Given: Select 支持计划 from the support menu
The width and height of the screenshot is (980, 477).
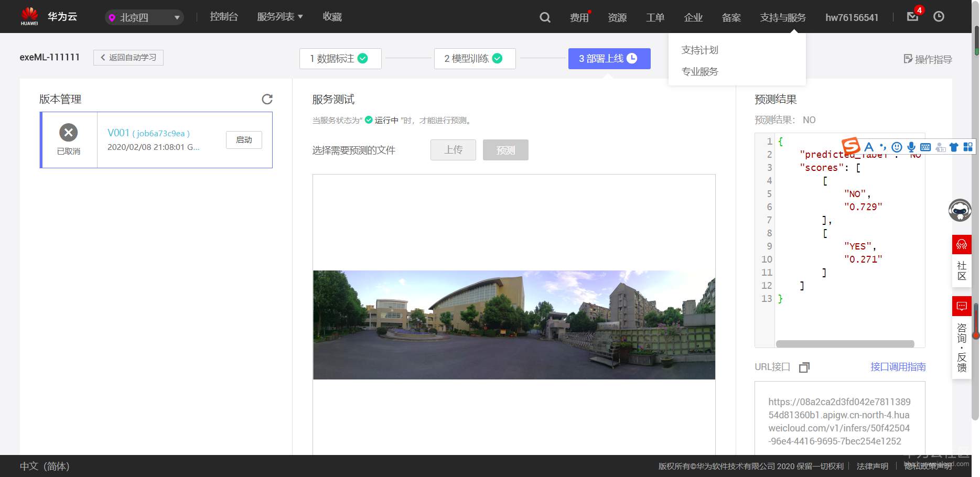Looking at the screenshot, I should [699, 50].
